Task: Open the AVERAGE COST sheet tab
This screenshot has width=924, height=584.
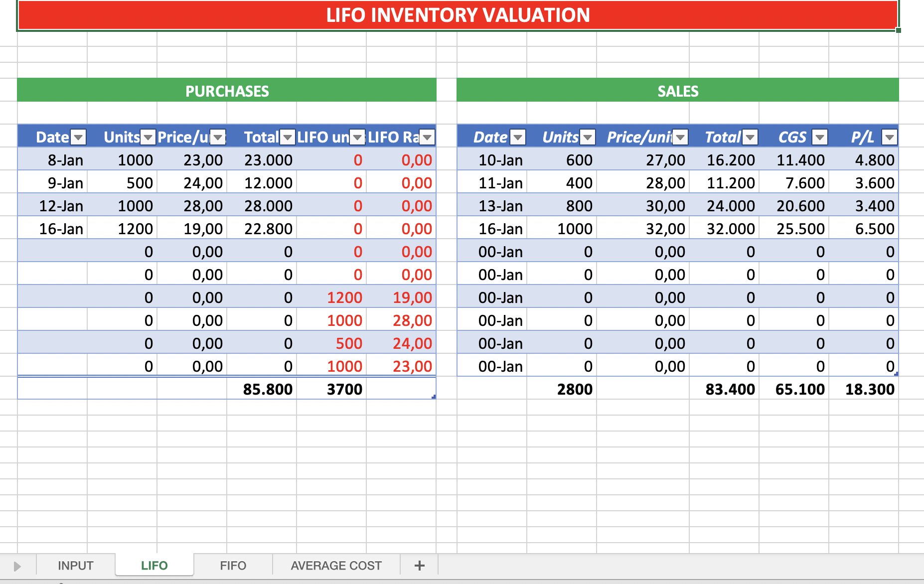Action: [336, 566]
